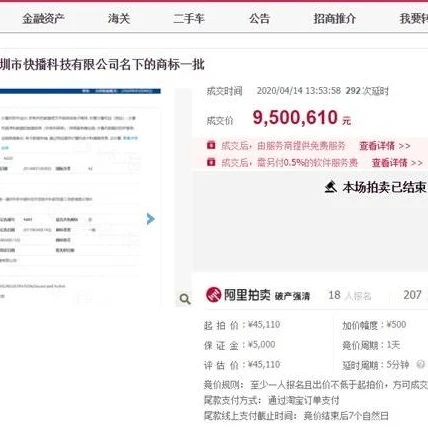This screenshot has height=432, width=428.
Task: Click the 尾款支付方式 淘宝订单支付 line
Action: pos(272,400)
